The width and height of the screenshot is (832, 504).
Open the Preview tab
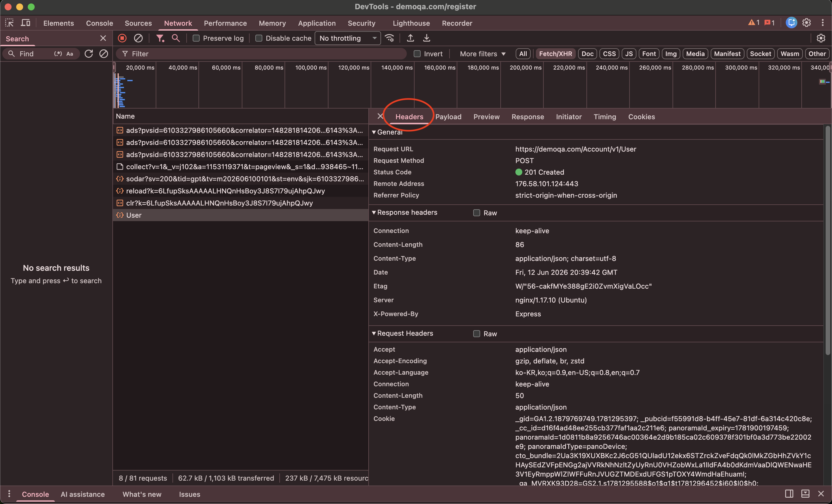tap(486, 117)
